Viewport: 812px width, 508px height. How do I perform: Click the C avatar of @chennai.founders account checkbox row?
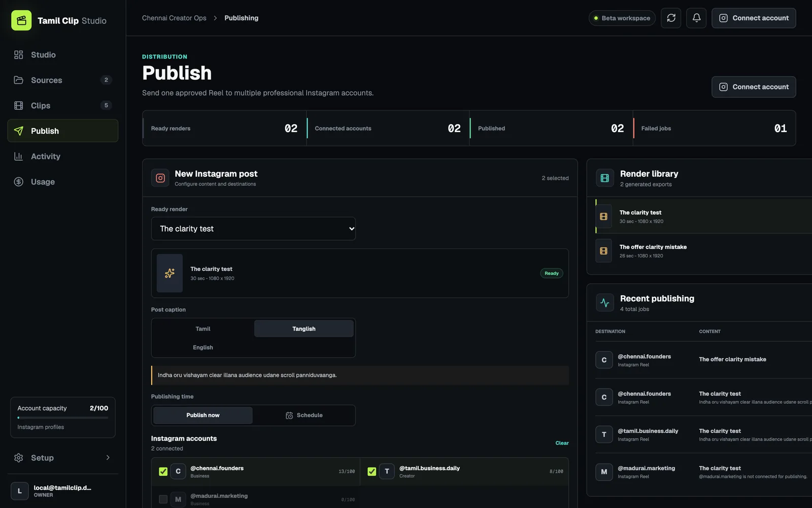point(178,471)
